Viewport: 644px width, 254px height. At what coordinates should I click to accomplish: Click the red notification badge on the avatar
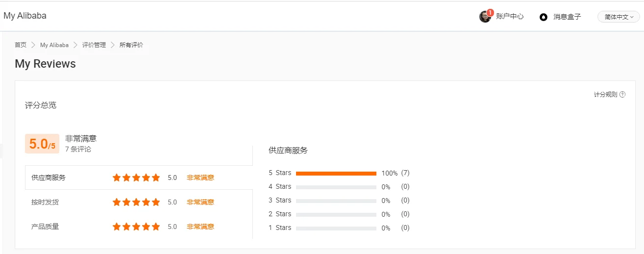[x=490, y=12]
